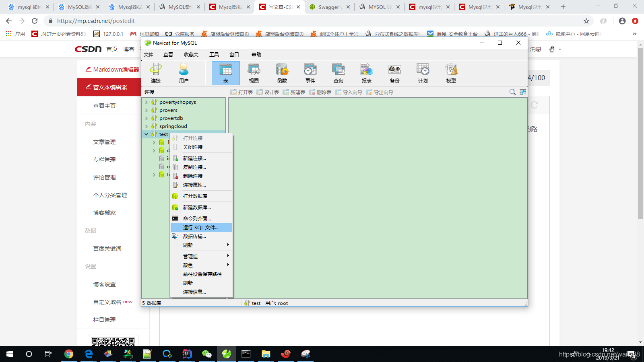Image resolution: width=644 pixels, height=362 pixels.
Task: Choose 新建数据库... from context menu
Action: click(201, 208)
